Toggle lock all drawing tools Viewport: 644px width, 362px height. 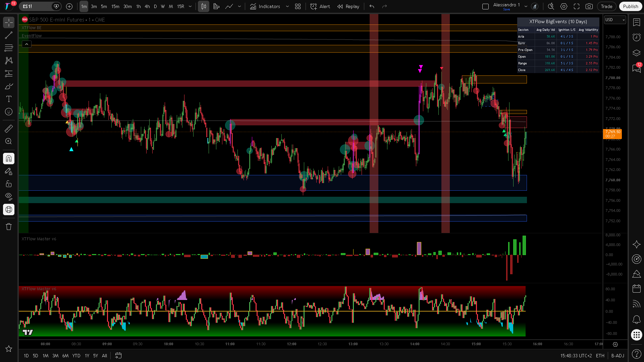[9, 184]
